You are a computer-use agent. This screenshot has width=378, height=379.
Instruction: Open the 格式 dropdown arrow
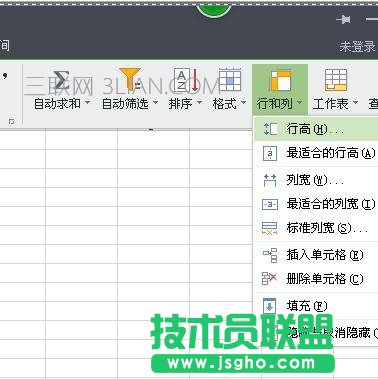(243, 102)
